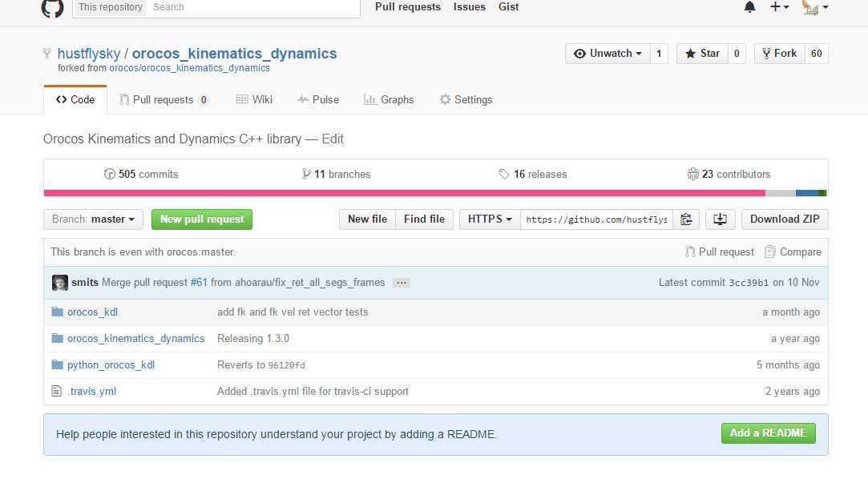
Task: Open the python_orocos_kdl folder
Action: (x=111, y=365)
